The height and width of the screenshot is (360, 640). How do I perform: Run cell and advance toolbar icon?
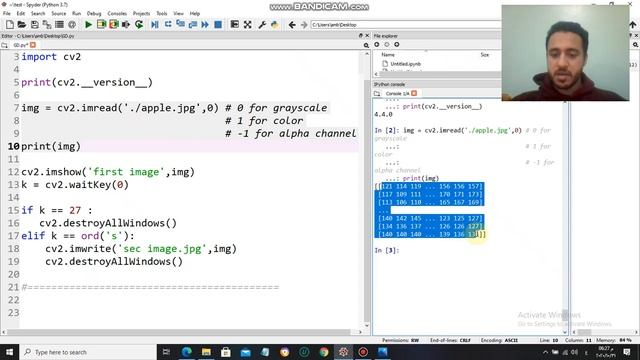pos(113,25)
